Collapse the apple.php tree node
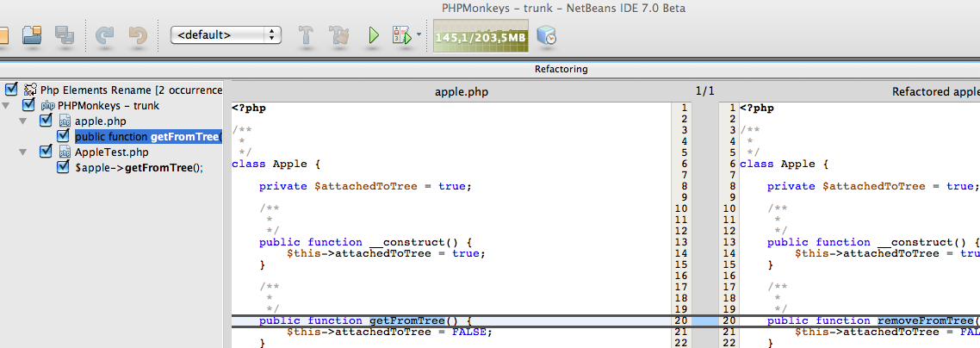The height and width of the screenshot is (348, 980). (x=23, y=121)
